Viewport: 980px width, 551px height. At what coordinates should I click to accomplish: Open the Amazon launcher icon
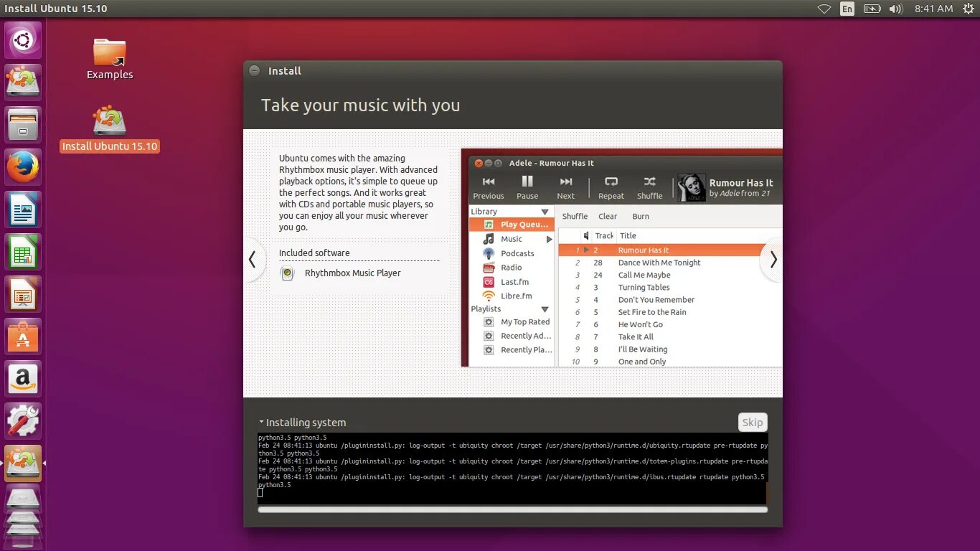point(23,379)
